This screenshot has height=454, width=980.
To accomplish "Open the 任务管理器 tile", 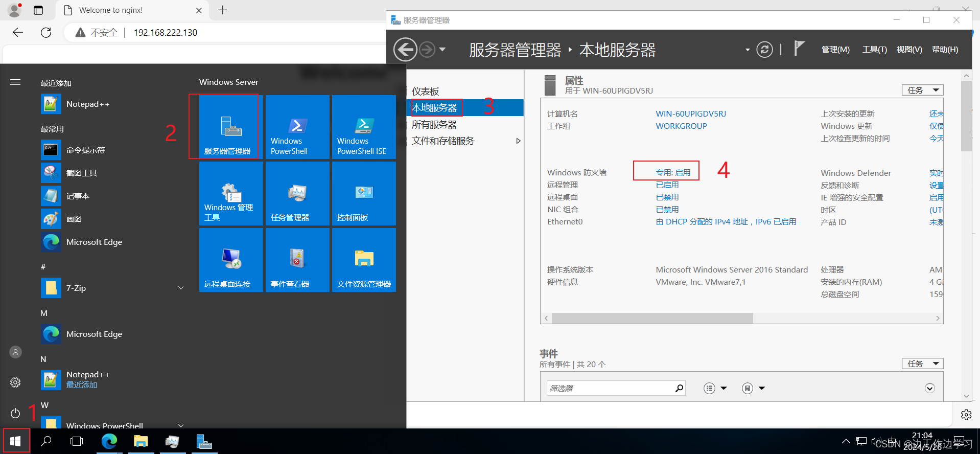I will click(x=297, y=193).
